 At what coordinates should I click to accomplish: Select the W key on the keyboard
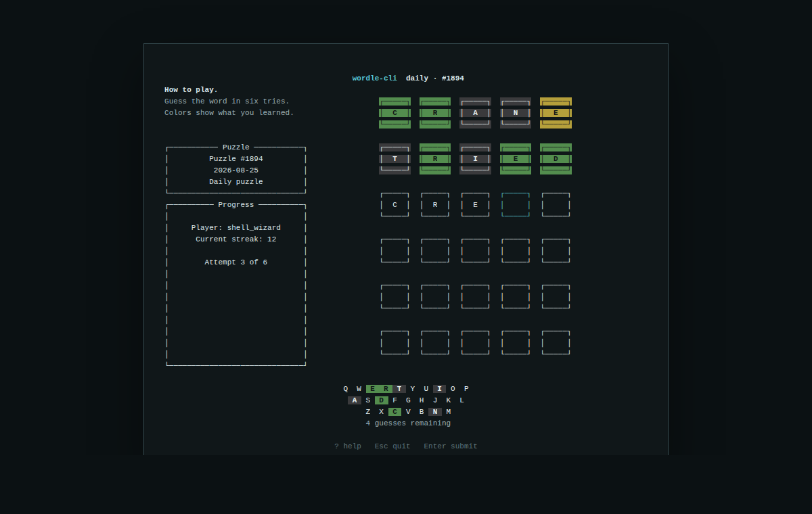(359, 389)
